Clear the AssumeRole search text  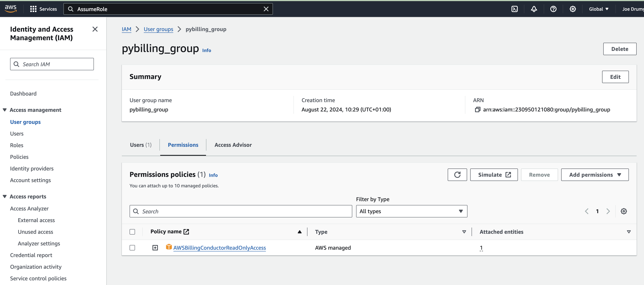[266, 9]
